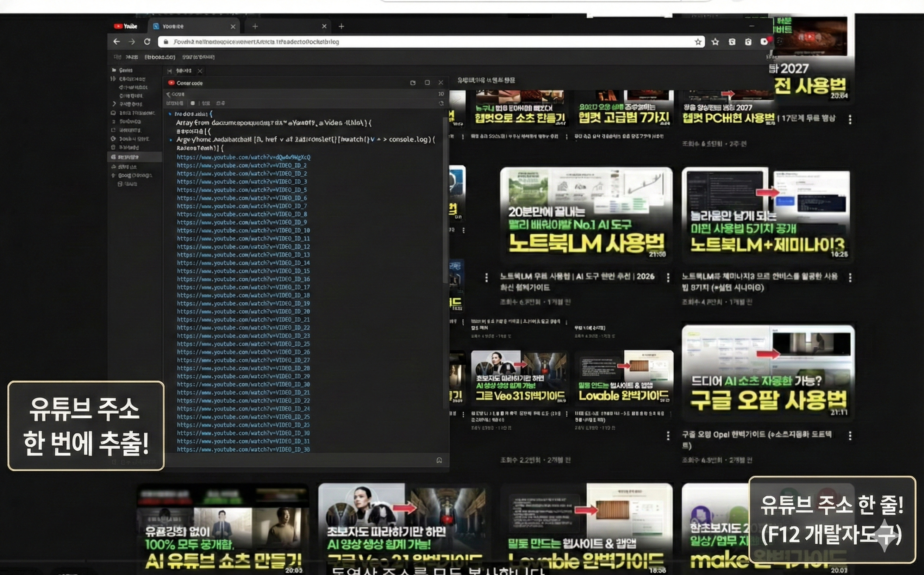The width and height of the screenshot is (924, 575).
Task: Open the first youtube.com watch URL link
Action: point(243,157)
